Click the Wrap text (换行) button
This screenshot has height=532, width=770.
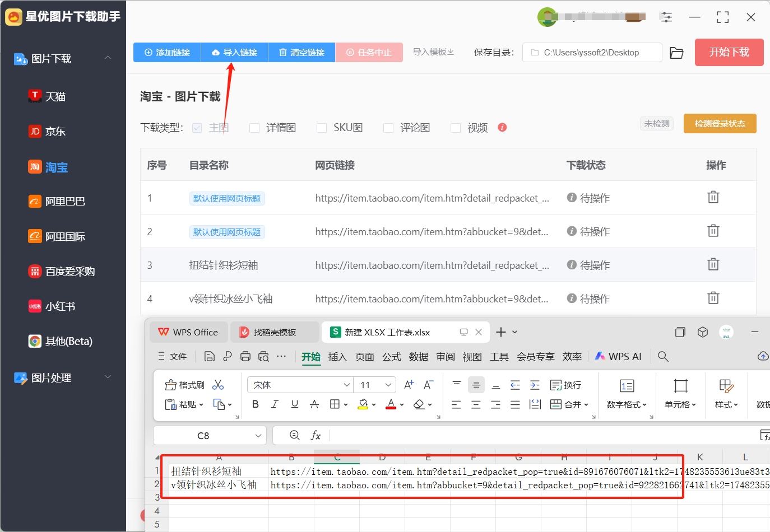coord(565,385)
